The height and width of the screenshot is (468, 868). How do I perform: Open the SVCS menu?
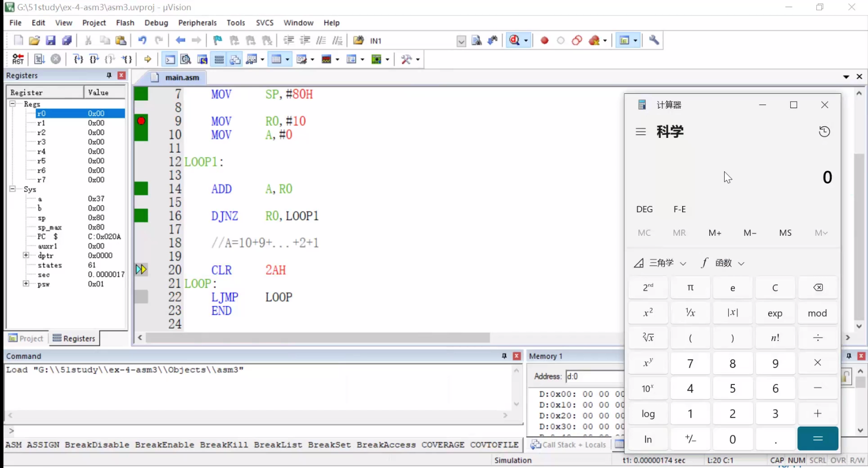[x=265, y=23]
